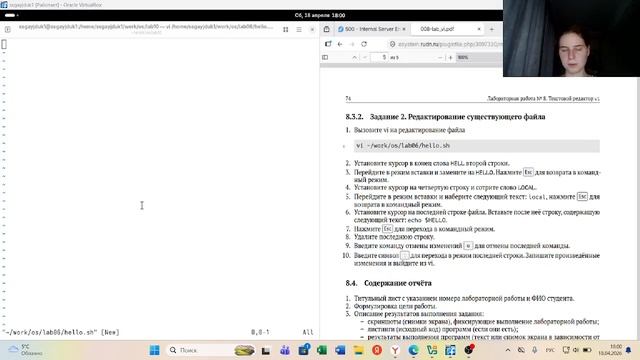The height and width of the screenshot is (360, 640).
Task: Close the 008-lab_vi.pdf tab
Action: click(x=479, y=29)
